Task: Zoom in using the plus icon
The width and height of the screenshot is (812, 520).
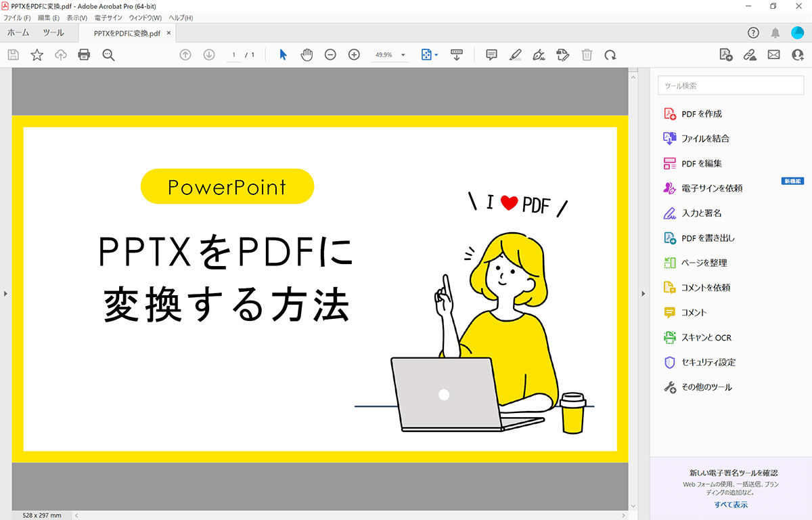Action: (x=354, y=55)
